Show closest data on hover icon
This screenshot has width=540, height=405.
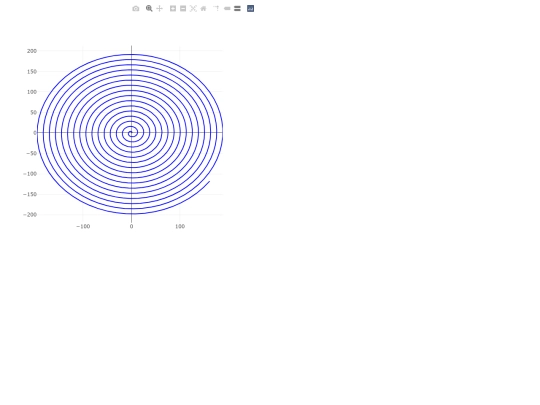(227, 9)
